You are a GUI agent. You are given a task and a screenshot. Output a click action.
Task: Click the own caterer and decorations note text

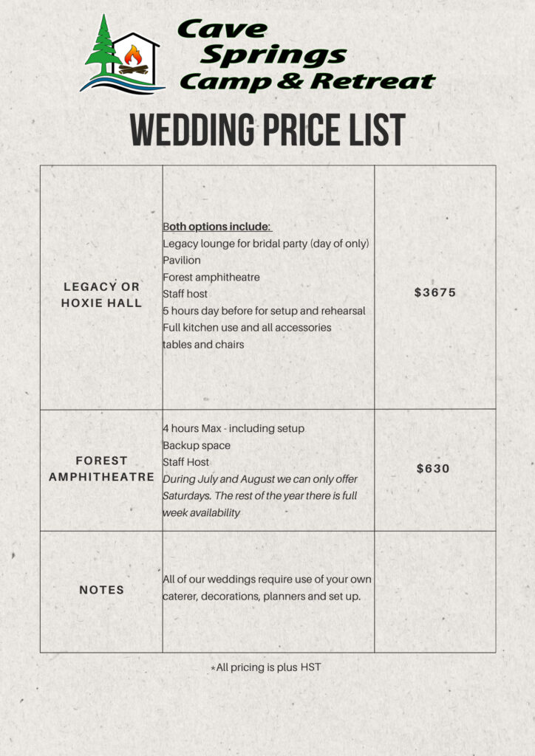pos(267,588)
